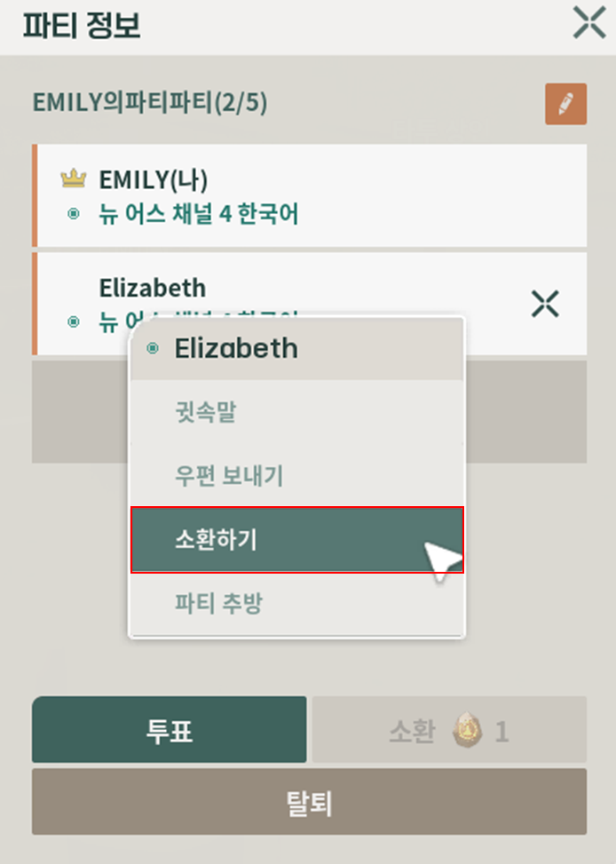This screenshot has width=616, height=864.
Task: Click the party title EMILY의파티파티(2/5)
Action: (150, 103)
